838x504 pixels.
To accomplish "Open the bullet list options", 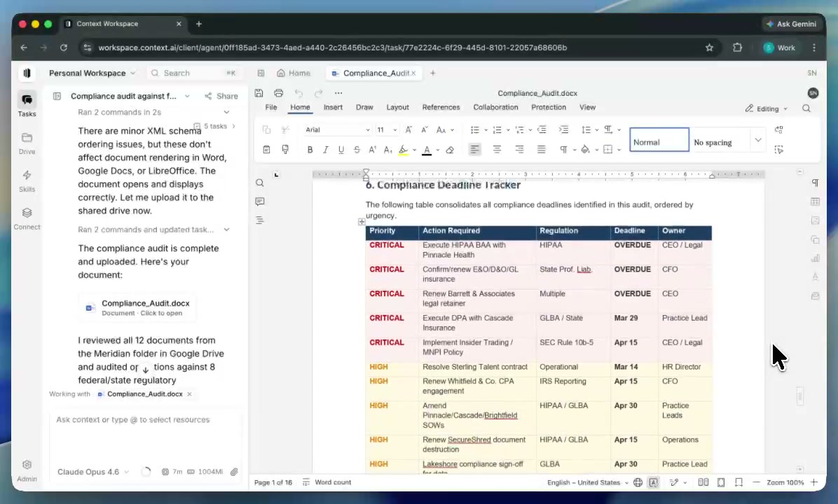I will [x=486, y=130].
